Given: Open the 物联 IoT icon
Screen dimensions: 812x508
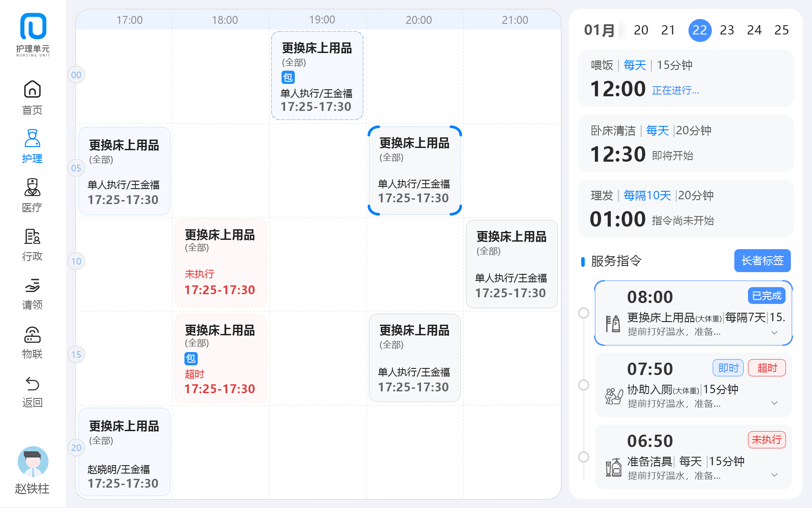Looking at the screenshot, I should tap(32, 335).
